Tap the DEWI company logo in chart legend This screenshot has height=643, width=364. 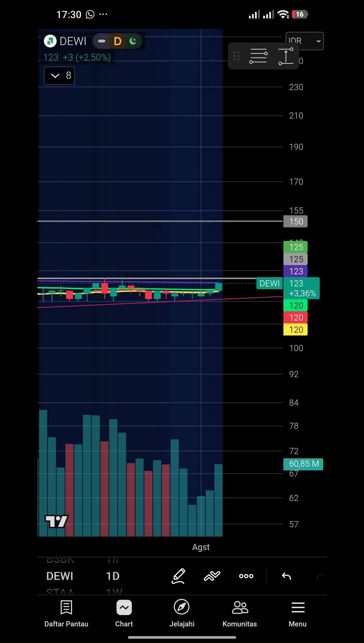pyautogui.click(x=50, y=41)
